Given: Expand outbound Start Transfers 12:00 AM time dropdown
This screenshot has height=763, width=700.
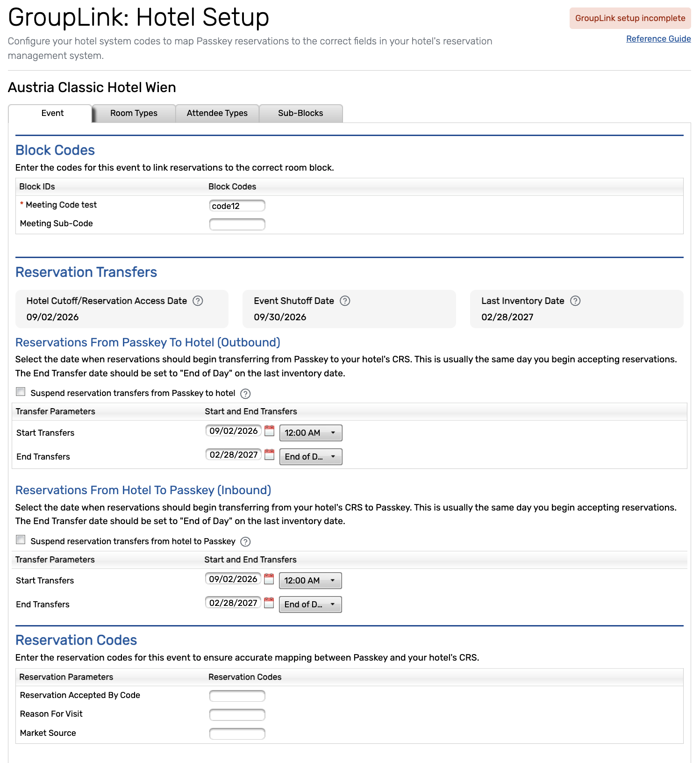Looking at the screenshot, I should click(311, 433).
